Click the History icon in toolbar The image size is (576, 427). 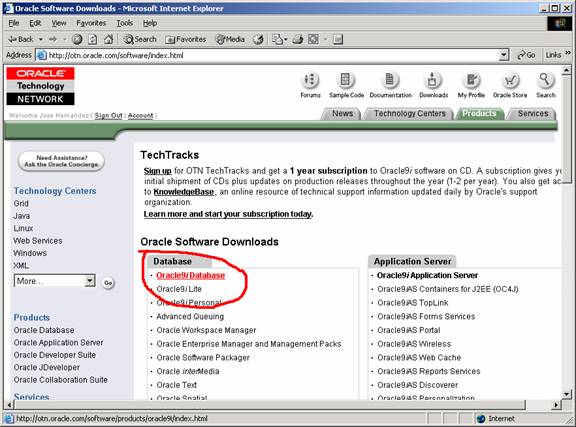pyautogui.click(x=258, y=39)
